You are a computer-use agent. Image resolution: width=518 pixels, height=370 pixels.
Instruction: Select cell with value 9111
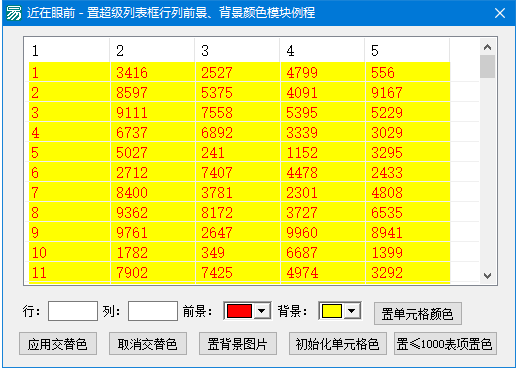pos(152,112)
